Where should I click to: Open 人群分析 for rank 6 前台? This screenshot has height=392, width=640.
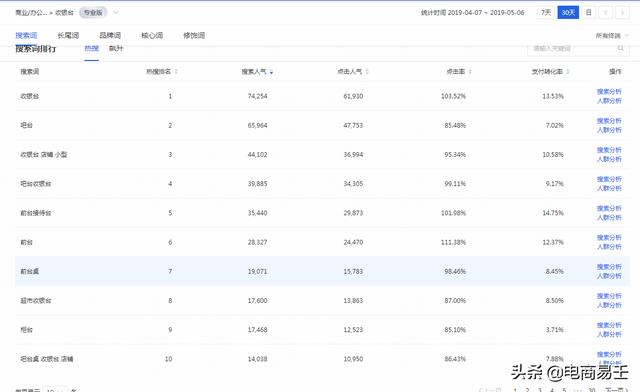[609, 247]
